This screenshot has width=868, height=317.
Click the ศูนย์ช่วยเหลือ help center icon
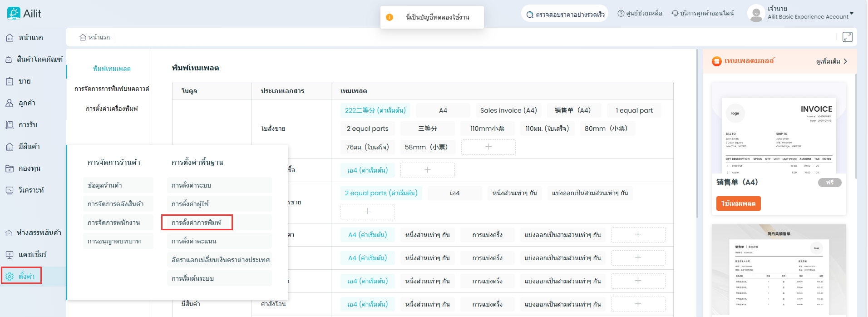click(621, 14)
